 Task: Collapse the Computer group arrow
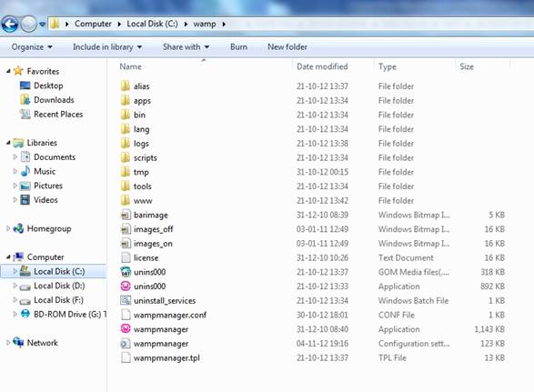coord(8,257)
